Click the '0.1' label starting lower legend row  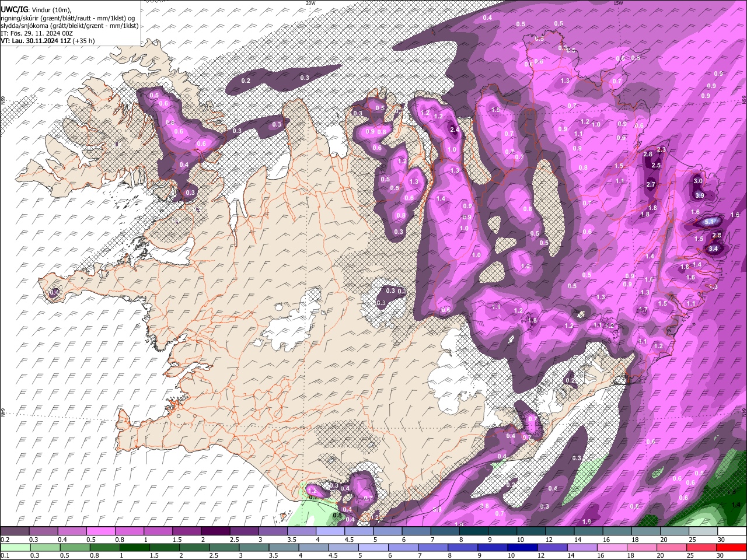click(x=5, y=556)
